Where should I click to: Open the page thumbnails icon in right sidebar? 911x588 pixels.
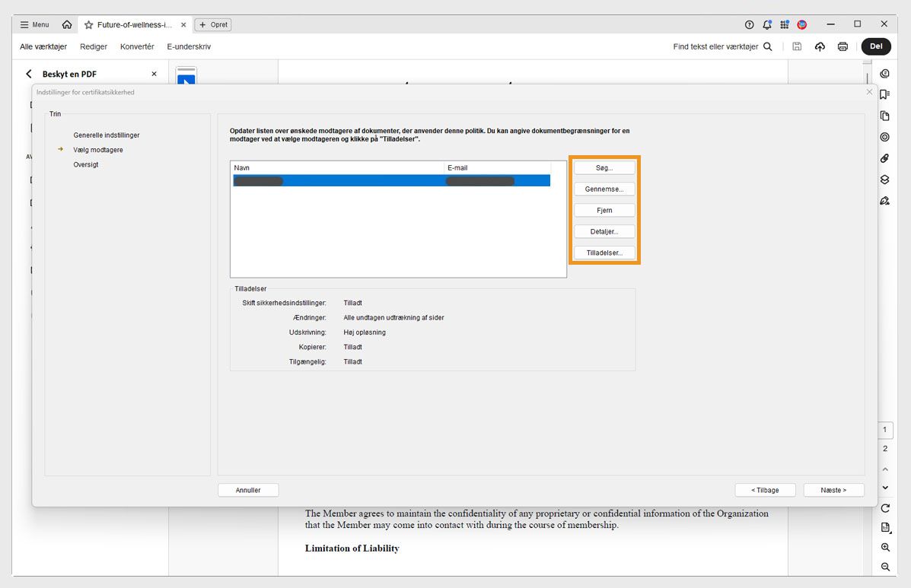[885, 116]
